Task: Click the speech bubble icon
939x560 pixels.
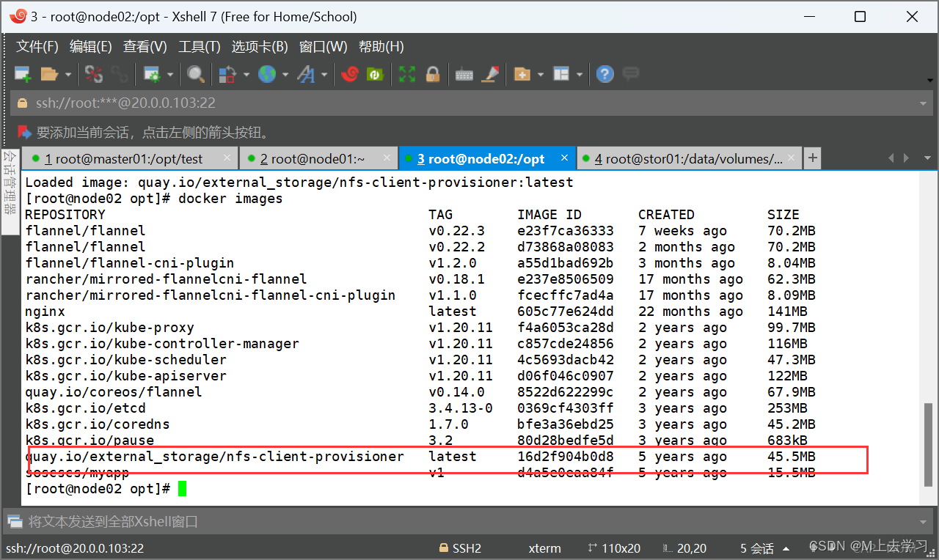Action: pyautogui.click(x=630, y=74)
